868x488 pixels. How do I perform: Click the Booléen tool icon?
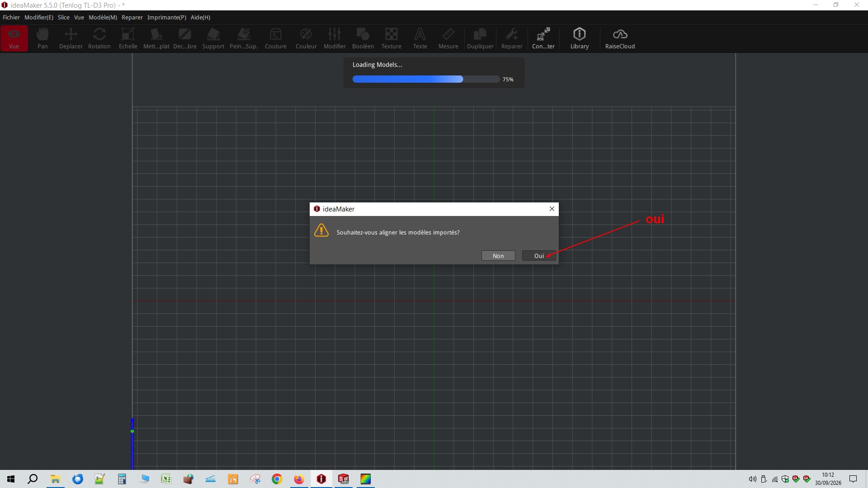point(363,38)
